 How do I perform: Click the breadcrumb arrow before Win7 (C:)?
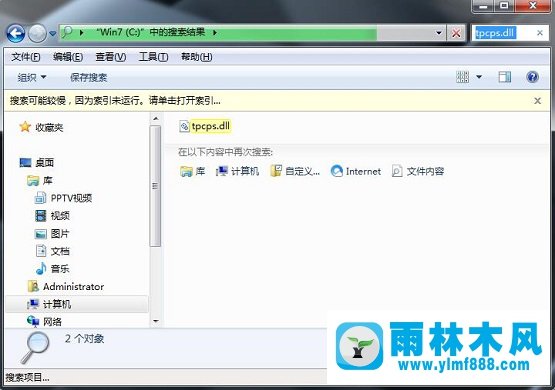pos(82,33)
